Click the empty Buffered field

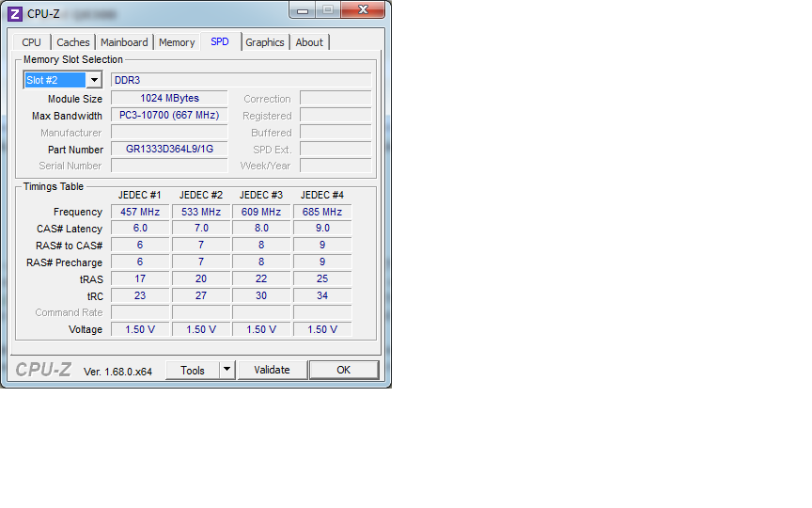(336, 133)
